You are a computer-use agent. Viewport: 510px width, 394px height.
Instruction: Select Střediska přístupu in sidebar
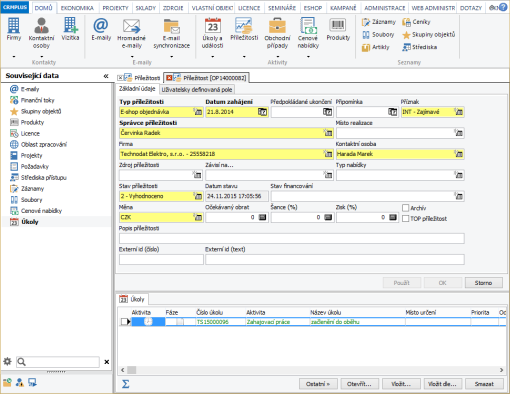pyautogui.click(x=38, y=178)
